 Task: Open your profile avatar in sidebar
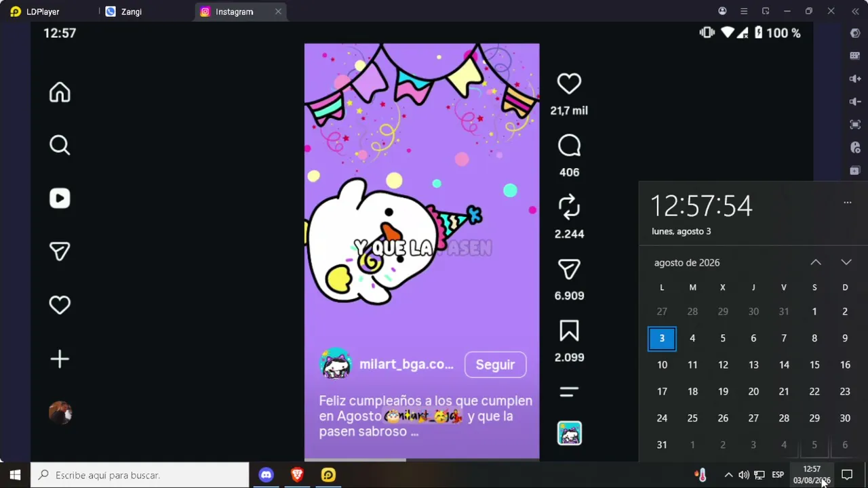[x=60, y=412]
